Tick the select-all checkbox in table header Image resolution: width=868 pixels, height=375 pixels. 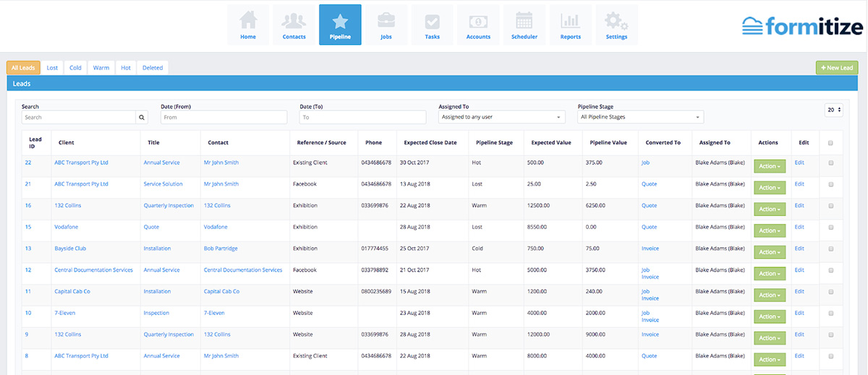[830, 143]
